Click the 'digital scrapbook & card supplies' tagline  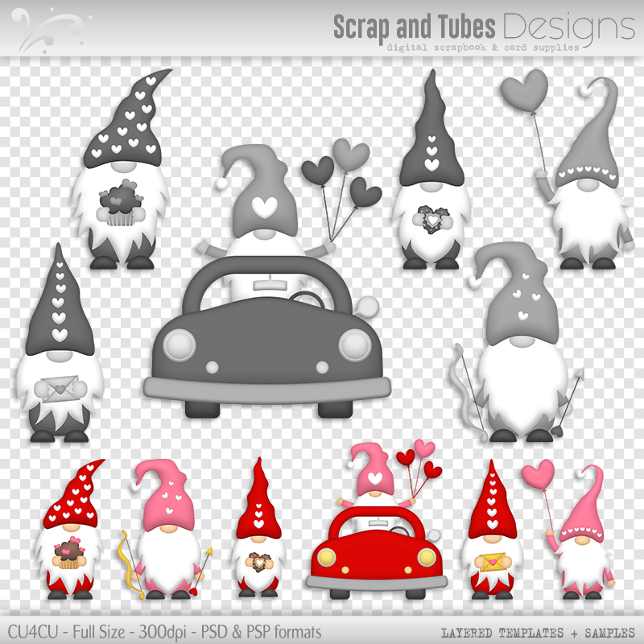(482, 47)
